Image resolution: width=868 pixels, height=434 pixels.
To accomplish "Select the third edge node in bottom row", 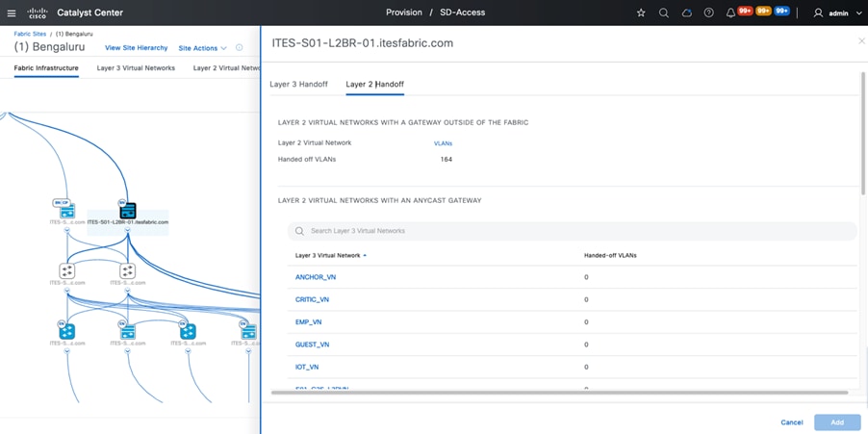I will (x=189, y=332).
